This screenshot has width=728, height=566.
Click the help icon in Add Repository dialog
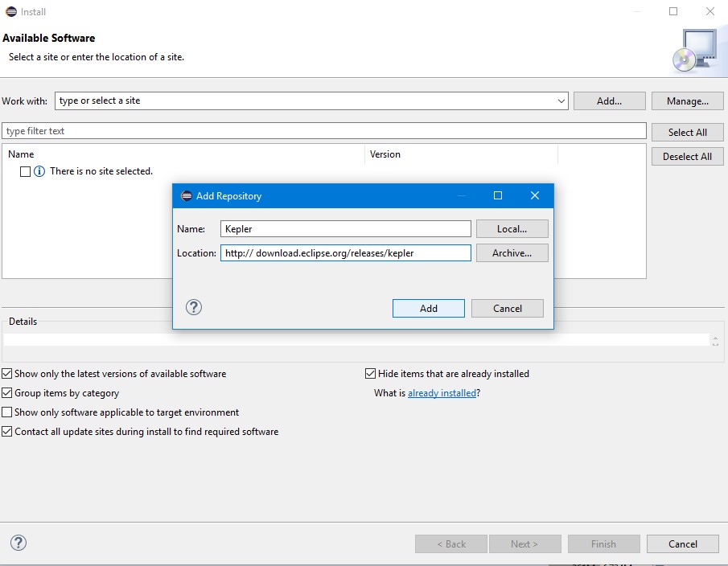click(x=193, y=307)
